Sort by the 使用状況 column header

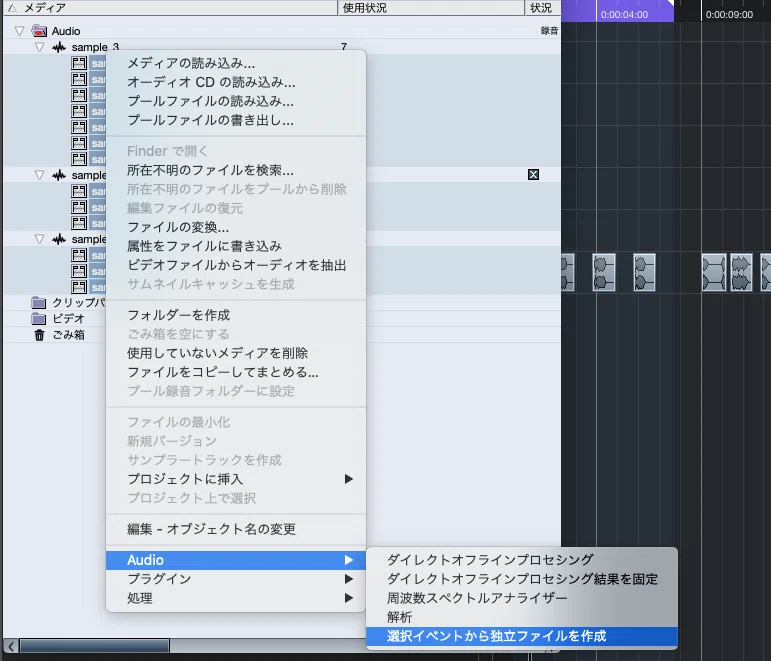(x=431, y=8)
